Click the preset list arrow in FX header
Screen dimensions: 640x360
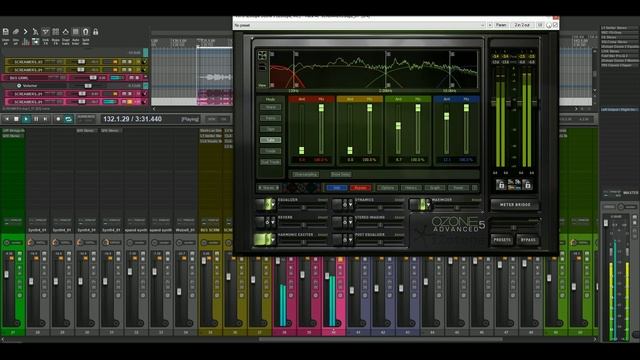coord(482,25)
